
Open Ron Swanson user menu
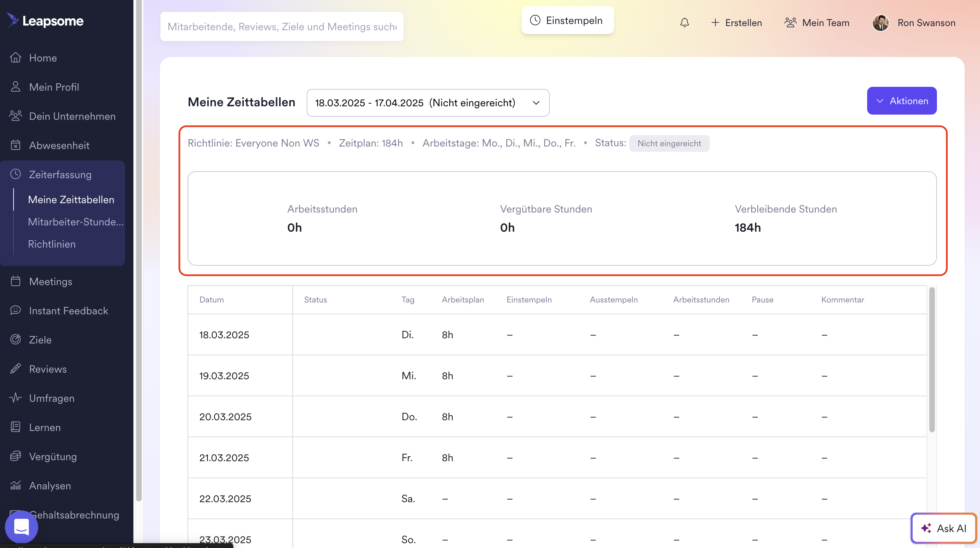(x=914, y=23)
